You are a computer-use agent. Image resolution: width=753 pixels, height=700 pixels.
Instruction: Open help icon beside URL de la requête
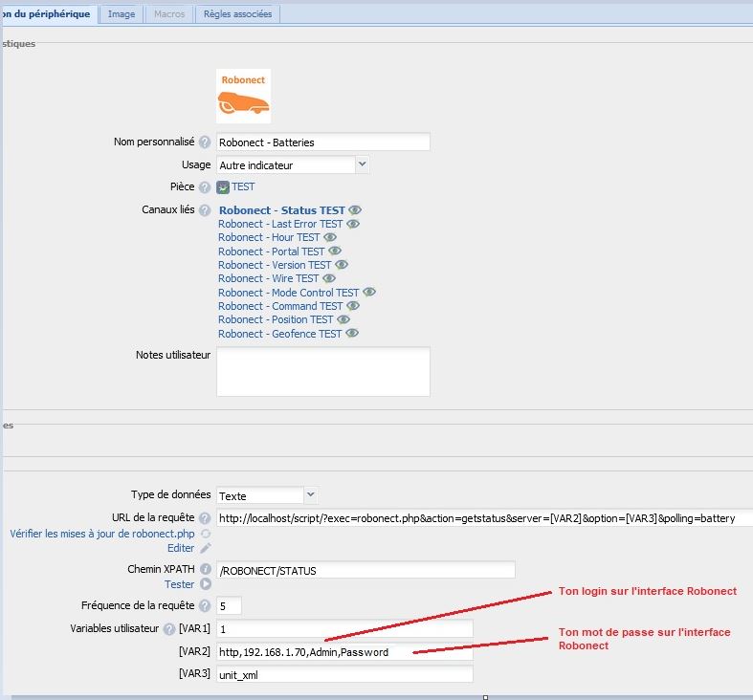tap(205, 518)
